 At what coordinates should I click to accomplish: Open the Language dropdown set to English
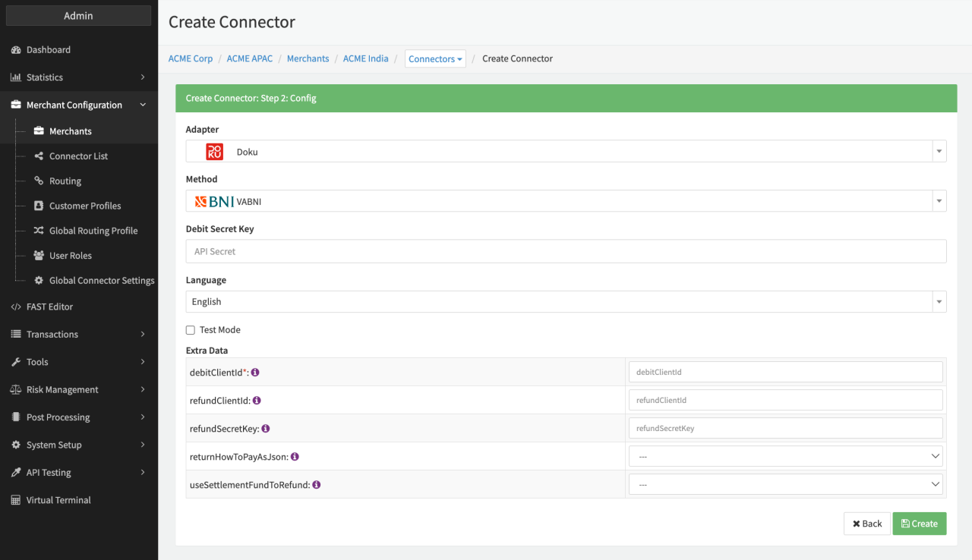pyautogui.click(x=566, y=302)
